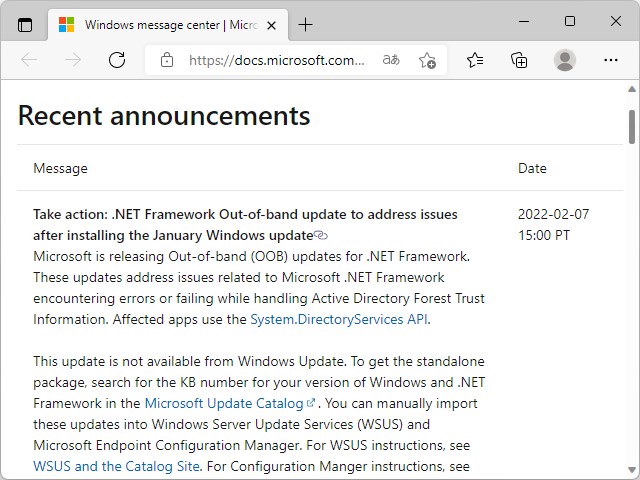Screen dimensions: 640x480
Task: Refresh the page with reload icon
Action: point(117,60)
